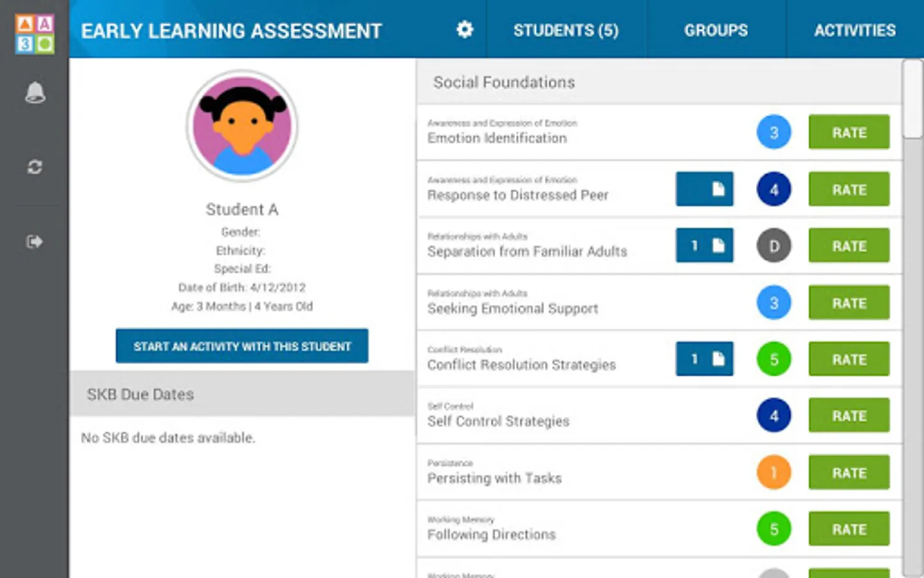This screenshot has width=924, height=578.
Task: Open notes for Conflict Resolution Strategies
Action: (704, 359)
